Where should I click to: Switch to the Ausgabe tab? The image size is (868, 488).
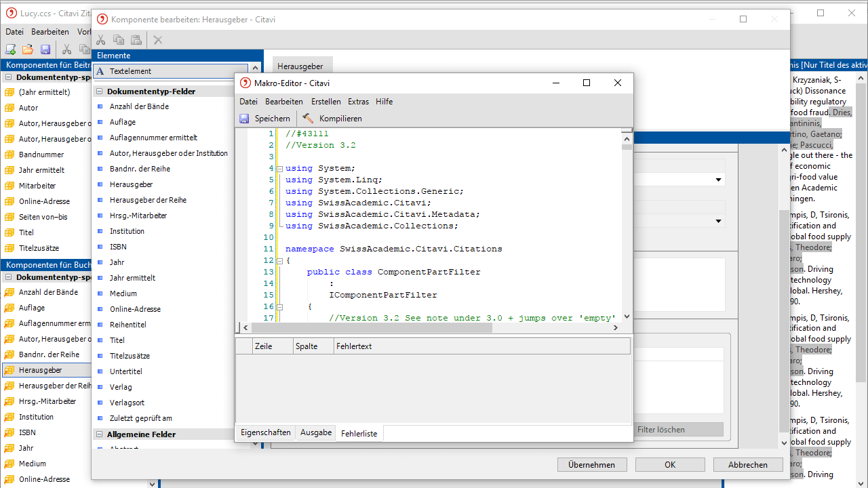pos(316,432)
